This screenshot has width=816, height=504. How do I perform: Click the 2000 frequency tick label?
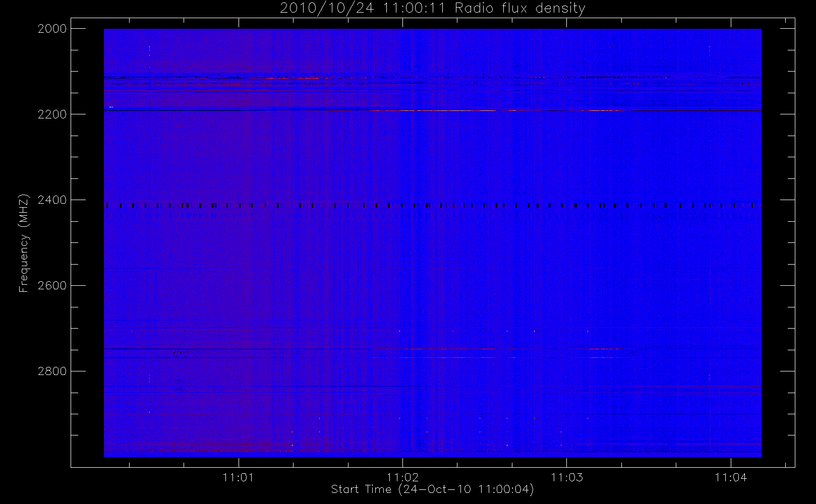(52, 29)
